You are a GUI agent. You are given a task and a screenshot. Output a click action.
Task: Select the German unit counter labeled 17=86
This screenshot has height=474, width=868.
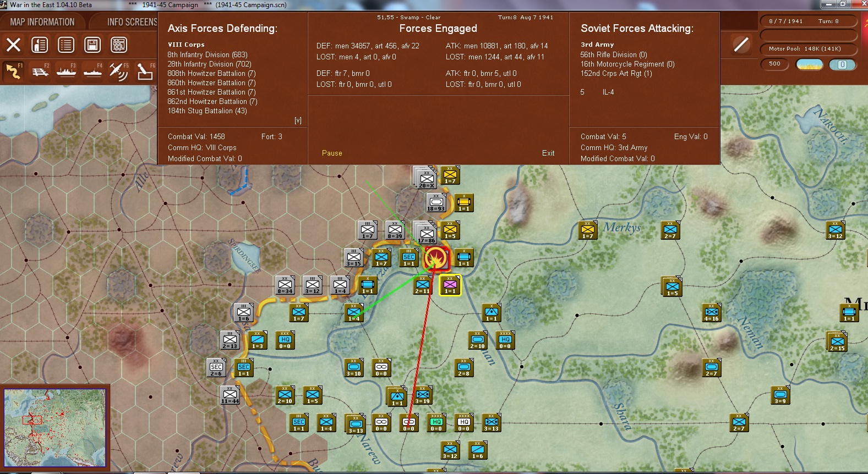point(427,234)
